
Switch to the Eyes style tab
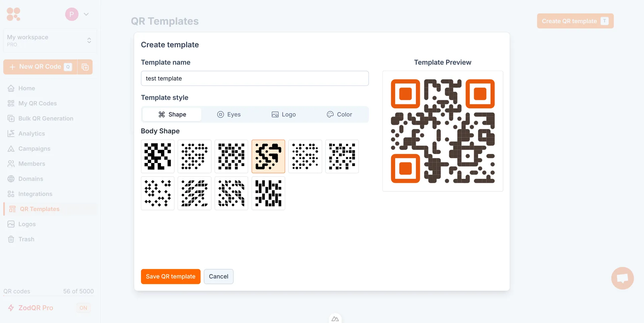tap(229, 114)
